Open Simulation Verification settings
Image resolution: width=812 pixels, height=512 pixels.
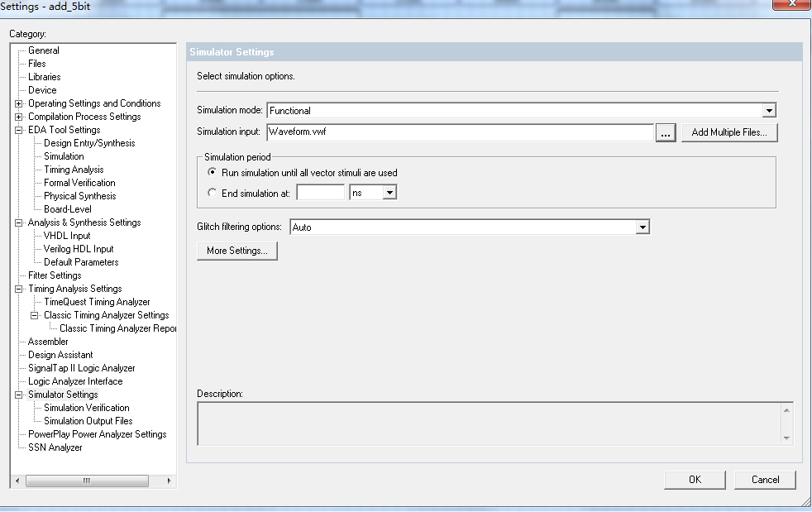click(x=87, y=407)
